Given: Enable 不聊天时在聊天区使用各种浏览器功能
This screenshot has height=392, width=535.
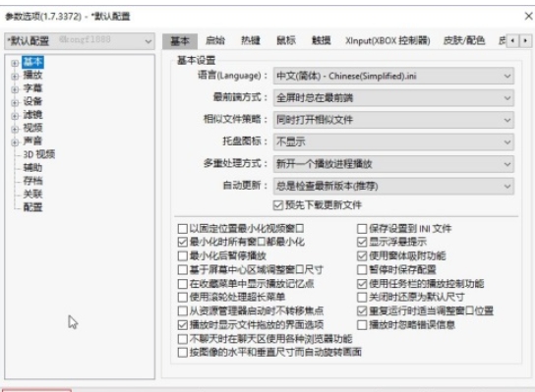Looking at the screenshot, I should pyautogui.click(x=183, y=339).
